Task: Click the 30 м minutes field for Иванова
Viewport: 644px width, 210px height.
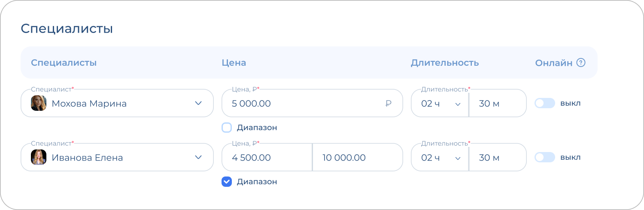Action: (497, 158)
